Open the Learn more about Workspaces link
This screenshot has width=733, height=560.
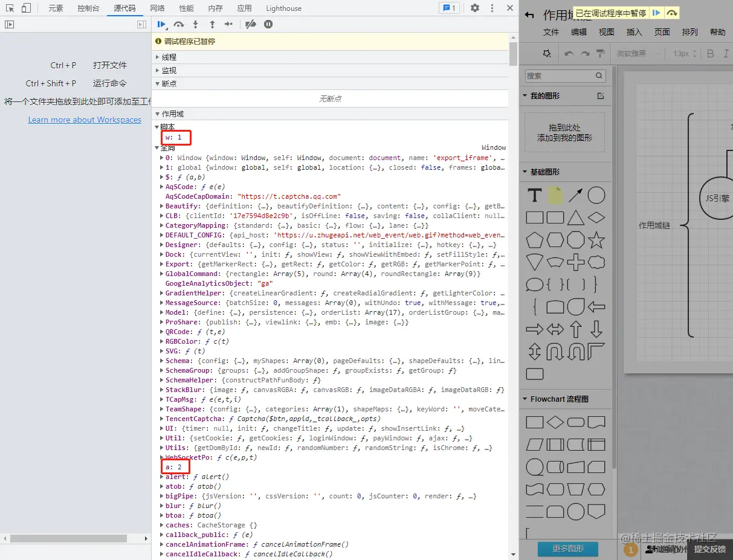[85, 120]
